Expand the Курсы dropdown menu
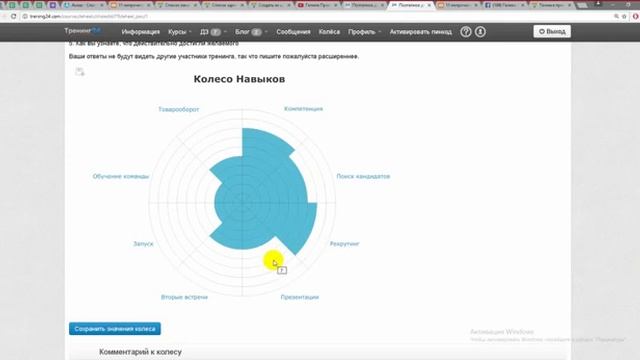The height and width of the screenshot is (360, 640). [180, 31]
